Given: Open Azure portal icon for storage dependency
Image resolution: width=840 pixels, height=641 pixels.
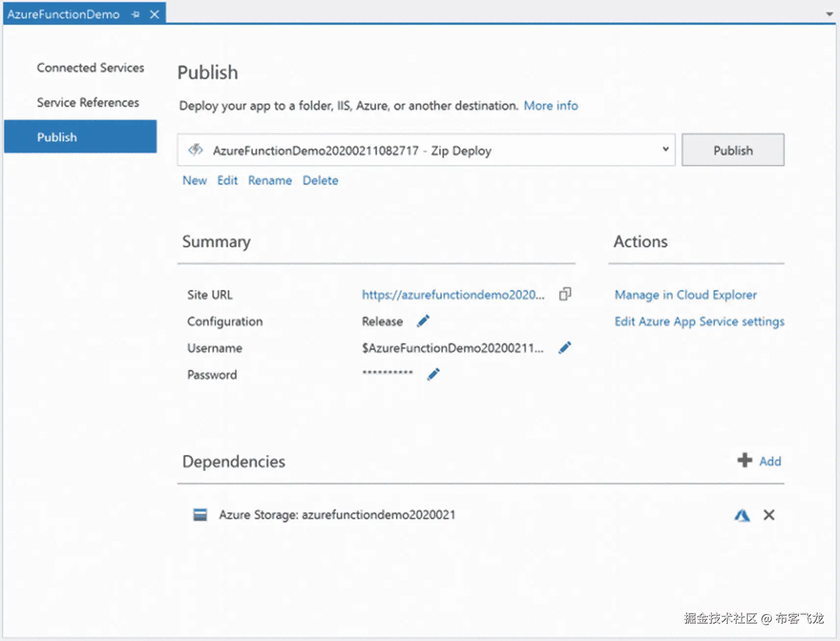Looking at the screenshot, I should (x=742, y=515).
